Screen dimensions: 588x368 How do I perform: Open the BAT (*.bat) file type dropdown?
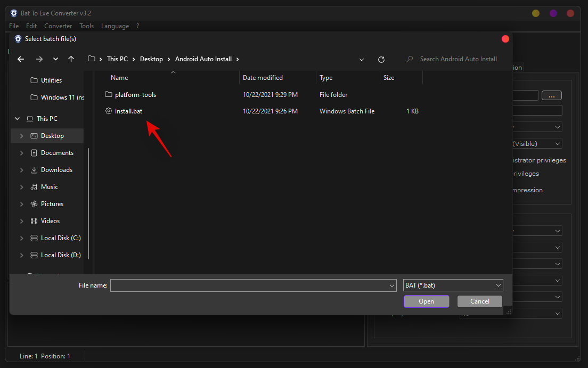(x=453, y=285)
